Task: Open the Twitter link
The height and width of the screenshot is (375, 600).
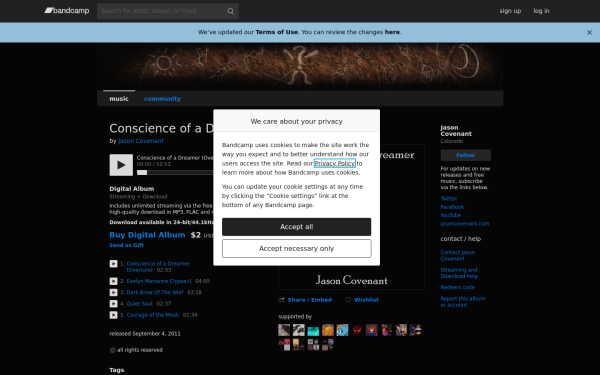Action: [448, 199]
